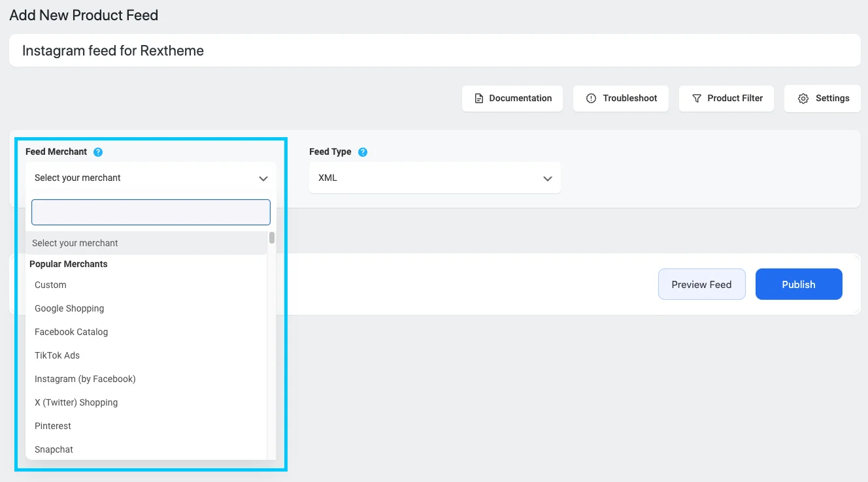Screen dimensions: 868x482
Task: Select Pinterest from merchant list
Action: tap(146, 426)
